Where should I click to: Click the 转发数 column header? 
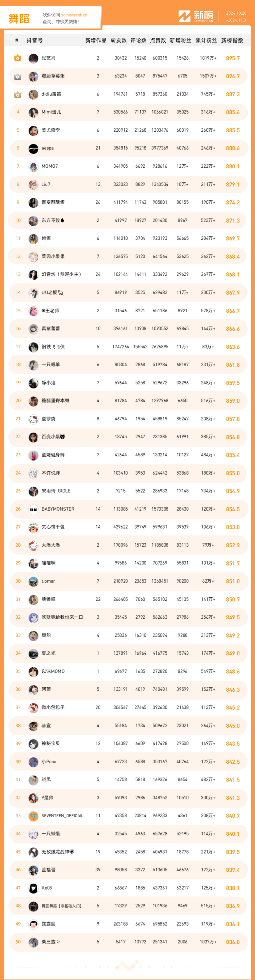point(119,40)
